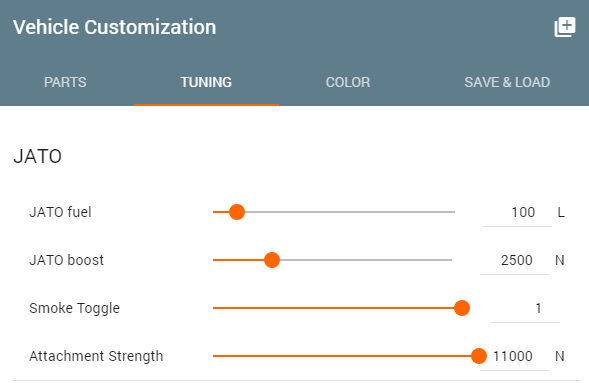
Task: Click the Attachment Strength label
Action: (96, 356)
